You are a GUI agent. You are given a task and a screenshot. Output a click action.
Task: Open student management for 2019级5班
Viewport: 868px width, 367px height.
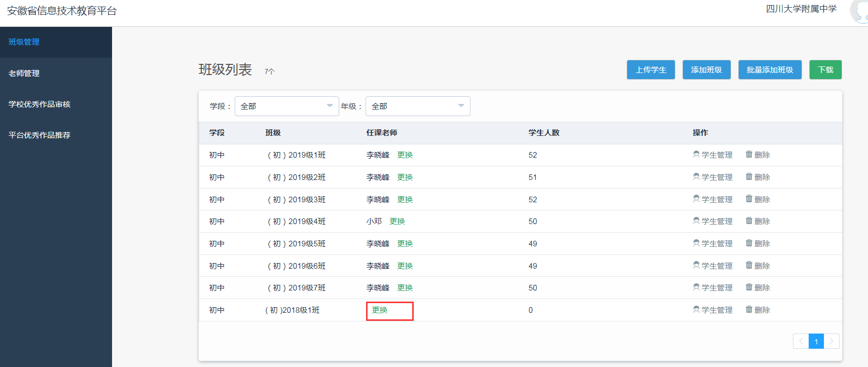click(x=712, y=244)
